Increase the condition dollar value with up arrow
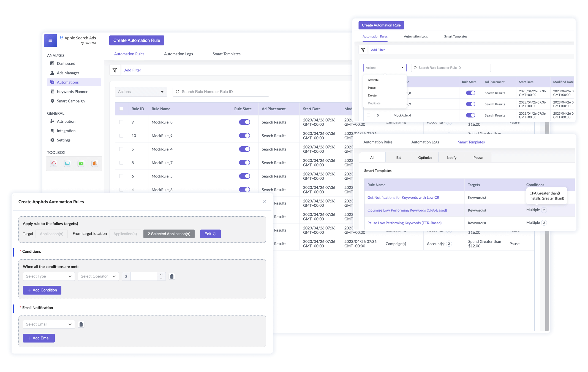 [x=161, y=274]
